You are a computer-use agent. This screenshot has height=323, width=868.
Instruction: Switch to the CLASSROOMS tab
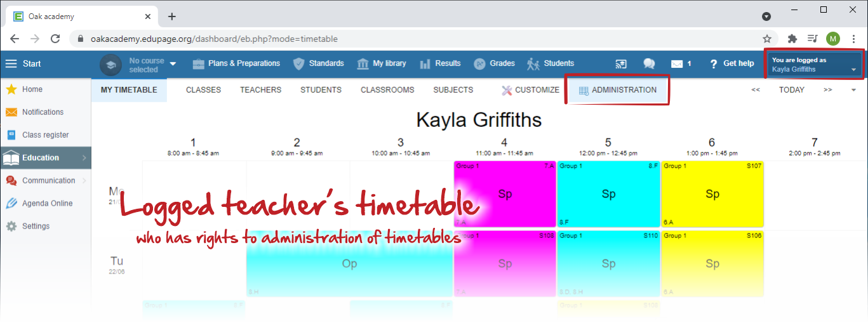pos(387,90)
